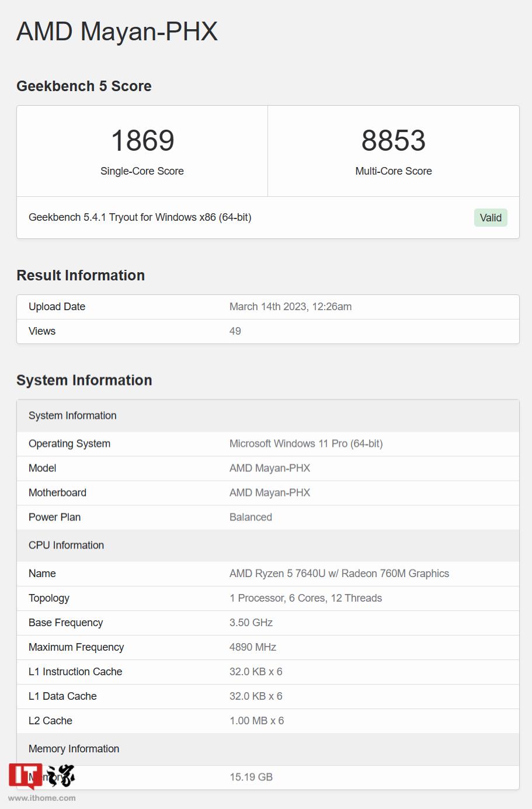The height and width of the screenshot is (809, 532).
Task: Select the single-core score 1869
Action: click(142, 141)
